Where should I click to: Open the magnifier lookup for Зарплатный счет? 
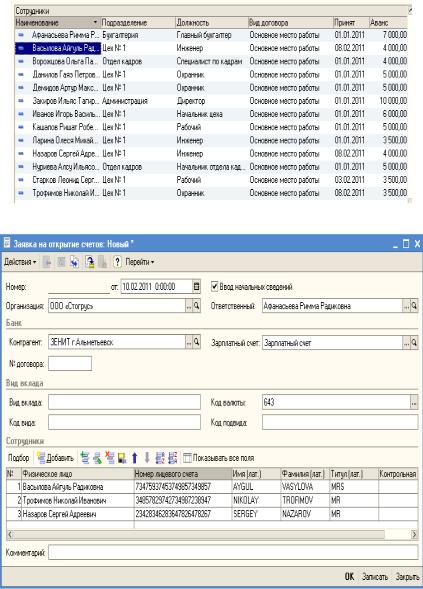tap(414, 342)
